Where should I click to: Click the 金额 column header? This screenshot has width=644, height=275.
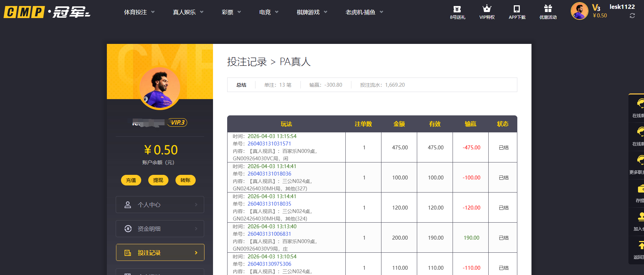tap(399, 124)
